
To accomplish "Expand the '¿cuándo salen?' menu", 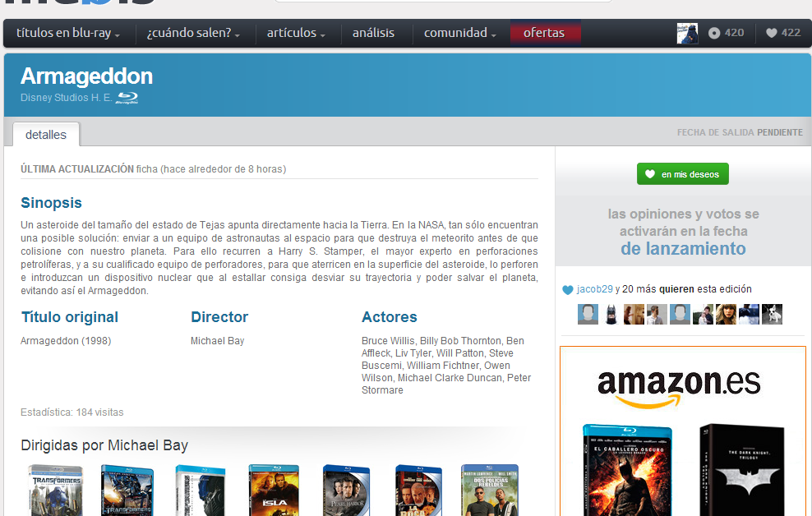I will click(194, 33).
